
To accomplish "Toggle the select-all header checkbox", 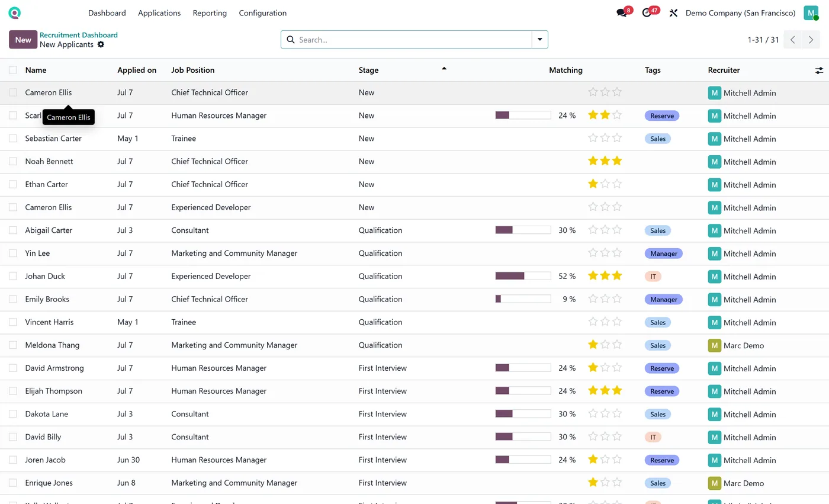I will (x=13, y=70).
